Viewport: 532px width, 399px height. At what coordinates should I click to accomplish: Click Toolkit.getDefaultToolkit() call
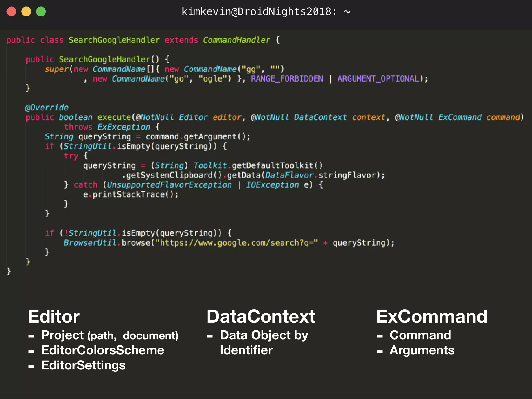[258, 165]
